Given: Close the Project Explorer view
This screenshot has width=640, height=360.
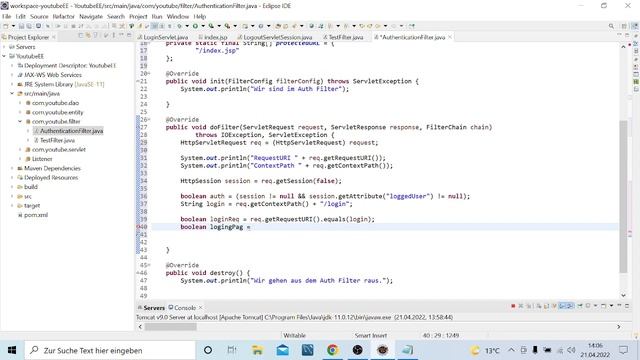Looking at the screenshot, I should tap(53, 37).
